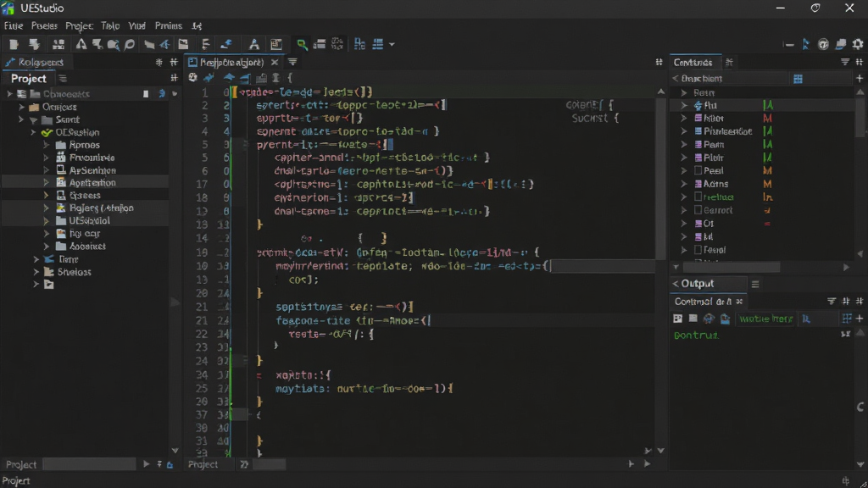The image size is (868, 488).
Task: Click the back chevron in right panel breadcrumb
Action: (676, 79)
